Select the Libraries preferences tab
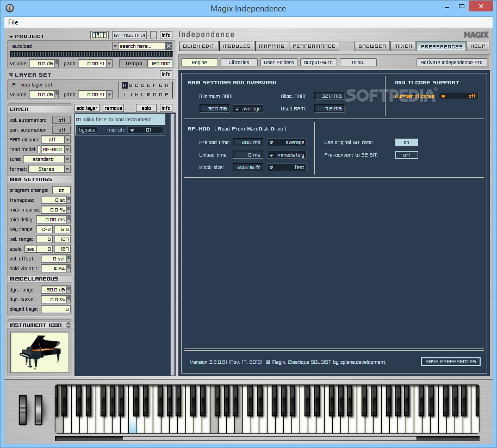 point(239,63)
